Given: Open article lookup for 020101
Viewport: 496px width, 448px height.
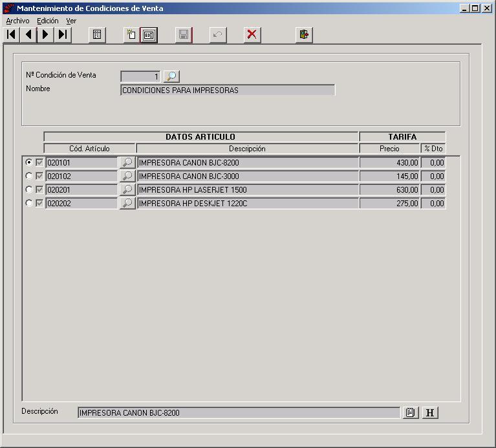Looking at the screenshot, I should [x=127, y=162].
